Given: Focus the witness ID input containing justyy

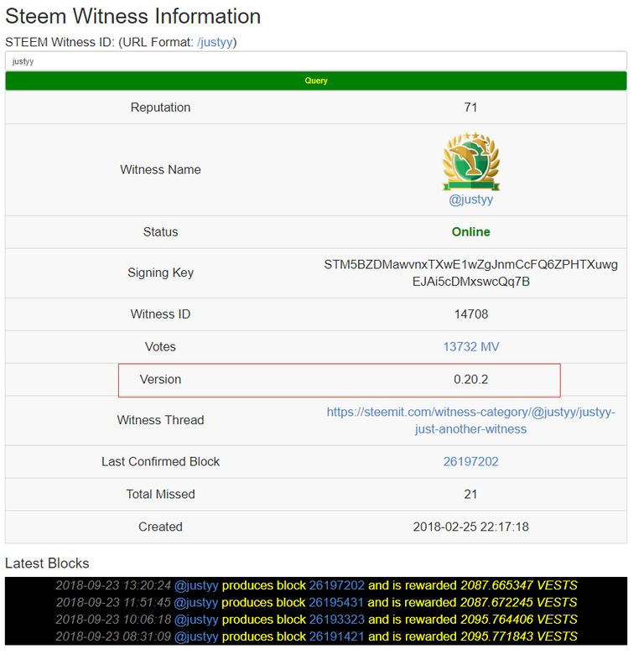Looking at the screenshot, I should pyautogui.click(x=316, y=61).
